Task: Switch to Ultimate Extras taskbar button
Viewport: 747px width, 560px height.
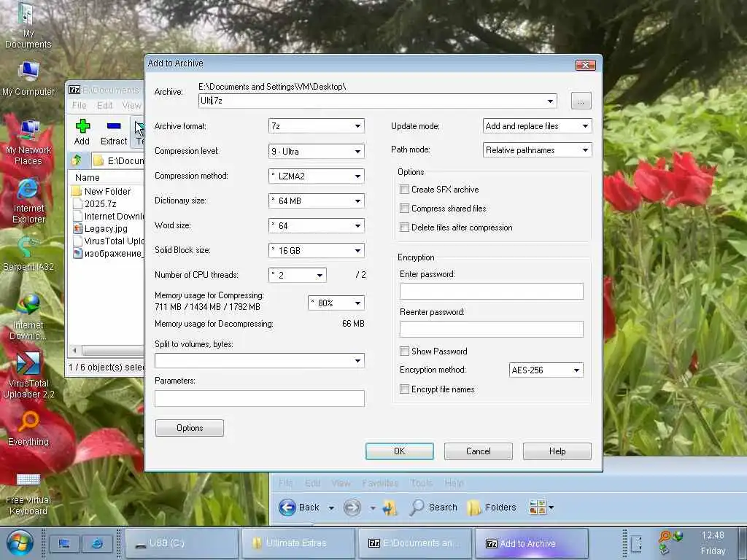Action: (x=298, y=543)
